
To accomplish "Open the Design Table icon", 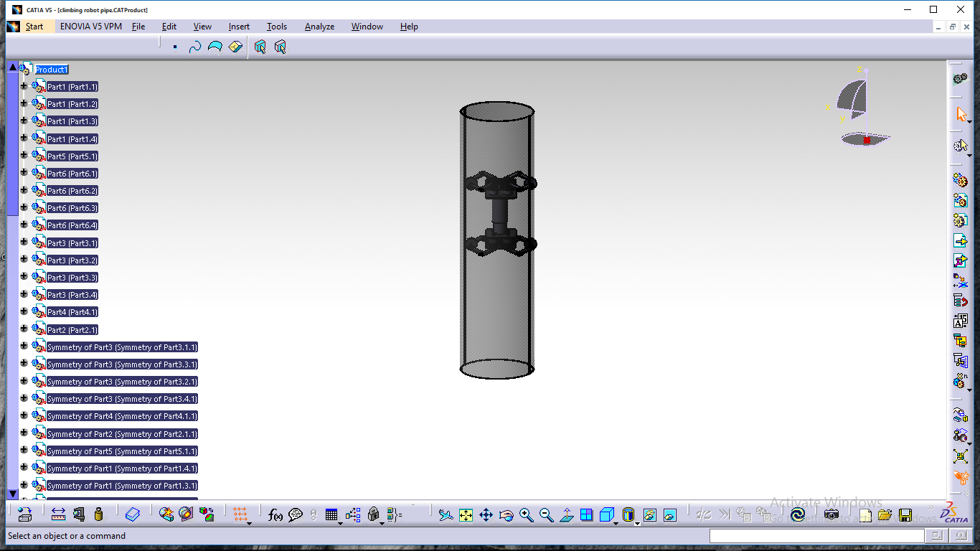I will [331, 514].
